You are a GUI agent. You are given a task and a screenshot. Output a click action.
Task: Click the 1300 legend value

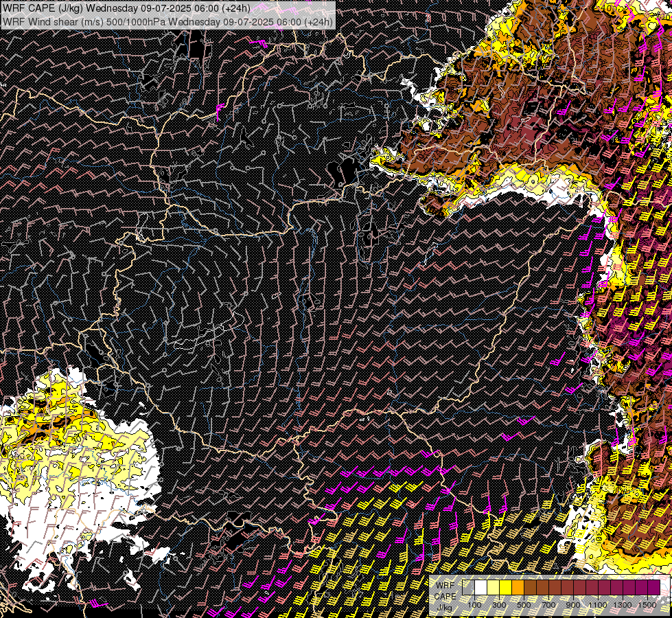click(623, 605)
